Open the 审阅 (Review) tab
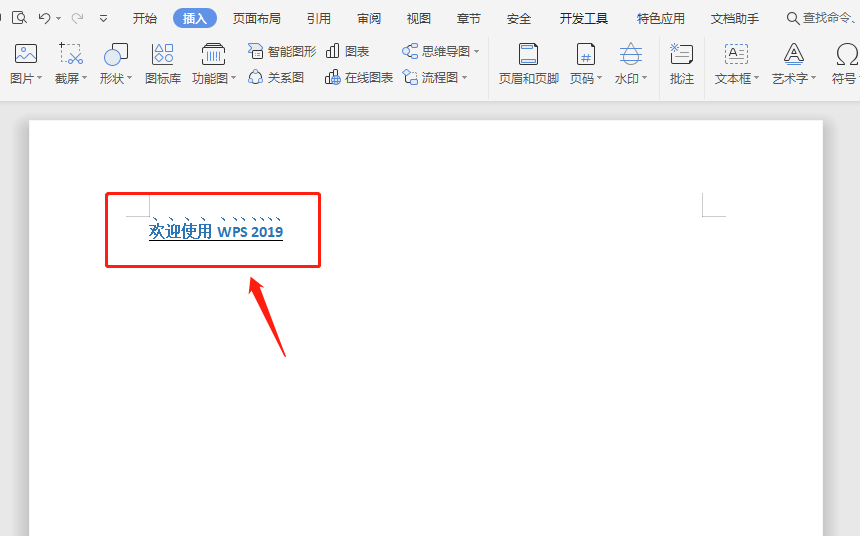Screen dimensions: 860x536 coord(369,19)
